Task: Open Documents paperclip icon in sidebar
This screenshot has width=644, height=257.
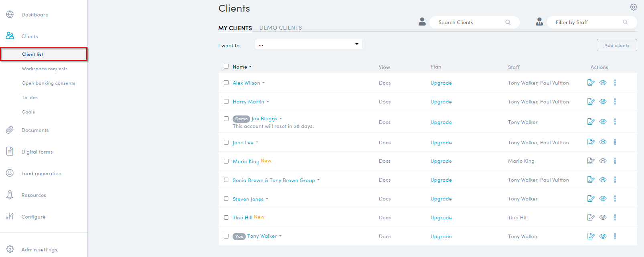Action: (10, 130)
